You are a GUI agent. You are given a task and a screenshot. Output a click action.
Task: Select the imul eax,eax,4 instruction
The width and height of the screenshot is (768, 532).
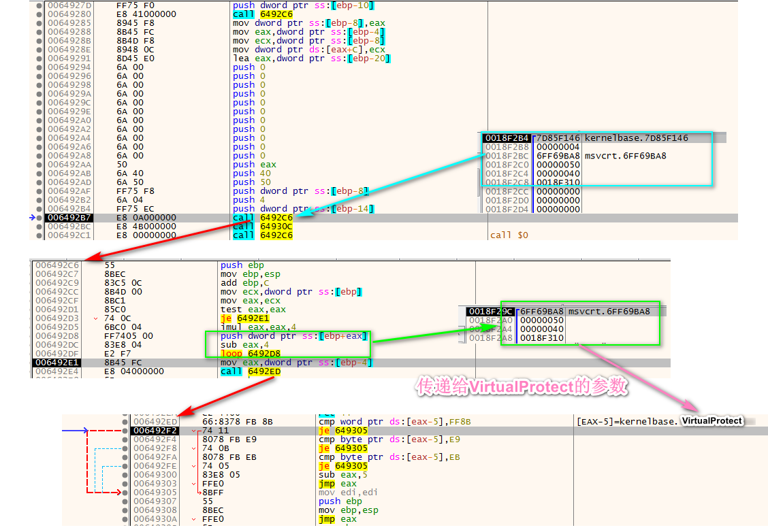point(258,327)
